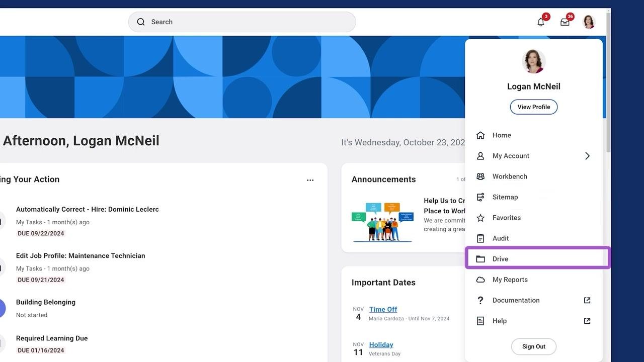644x362 pixels.
Task: Click the Favorites star icon
Action: tap(480, 218)
